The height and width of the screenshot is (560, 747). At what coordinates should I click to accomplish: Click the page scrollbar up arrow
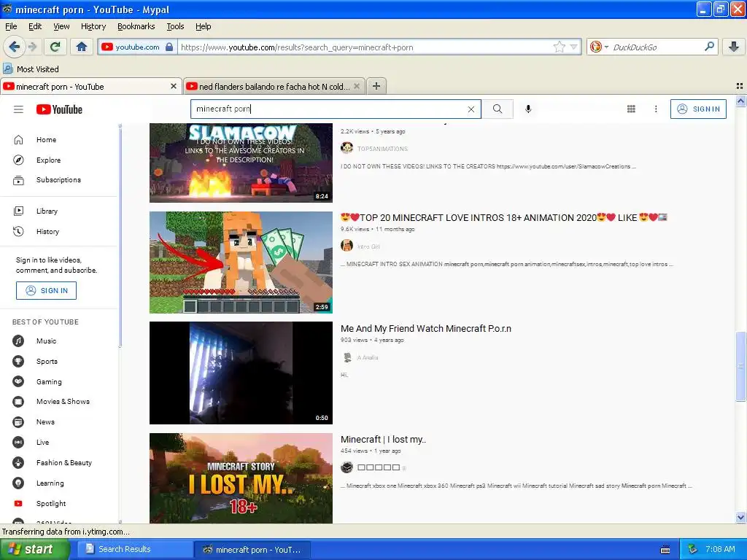pyautogui.click(x=740, y=101)
